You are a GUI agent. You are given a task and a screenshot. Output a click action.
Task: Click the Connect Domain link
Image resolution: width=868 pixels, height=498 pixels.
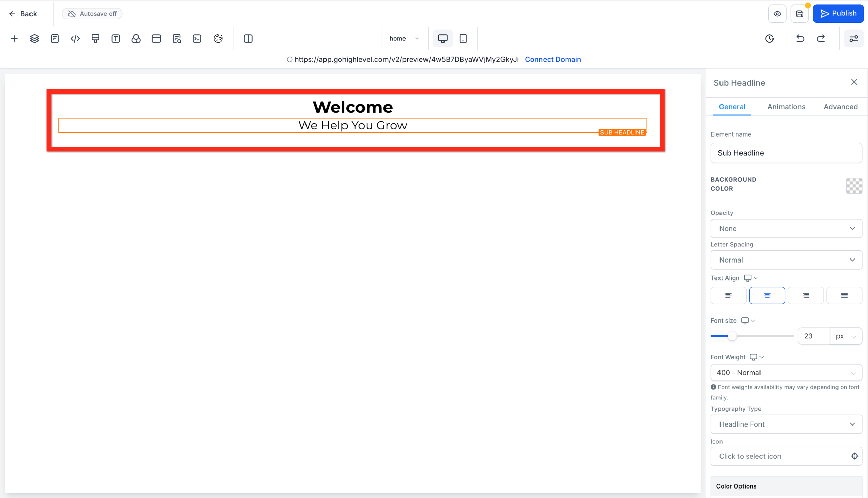point(553,59)
